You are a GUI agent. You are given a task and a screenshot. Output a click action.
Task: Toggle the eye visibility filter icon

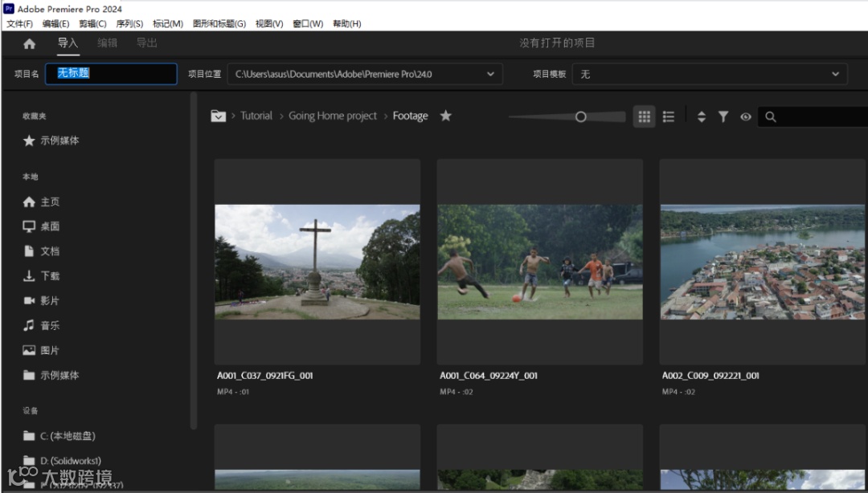(746, 116)
